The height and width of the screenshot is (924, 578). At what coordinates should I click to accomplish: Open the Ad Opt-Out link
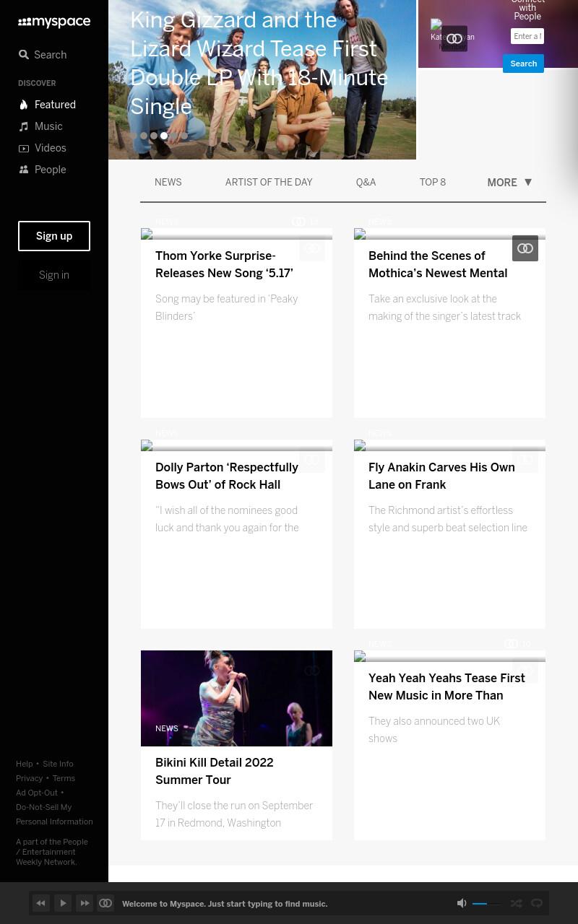pyautogui.click(x=37, y=793)
